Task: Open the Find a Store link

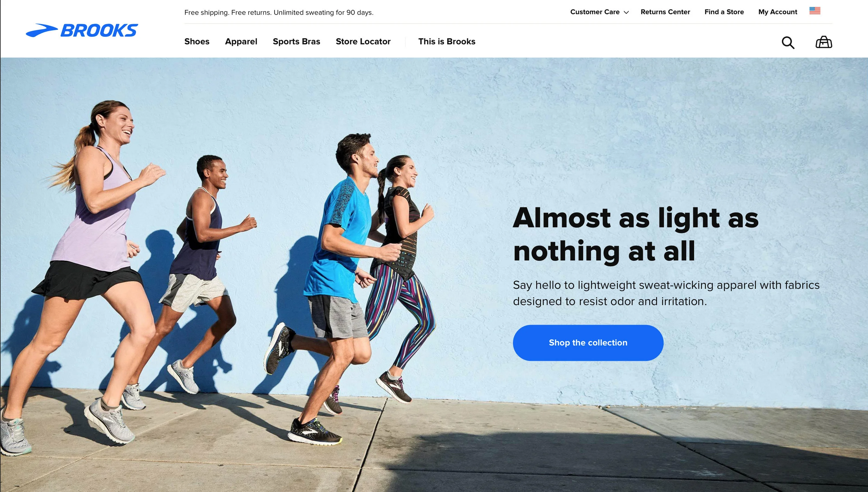Action: coord(724,12)
